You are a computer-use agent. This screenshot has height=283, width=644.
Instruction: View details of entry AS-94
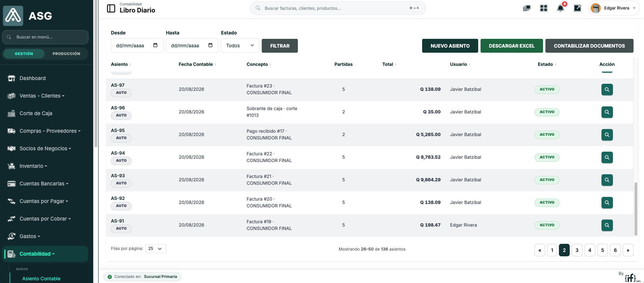coord(607,157)
